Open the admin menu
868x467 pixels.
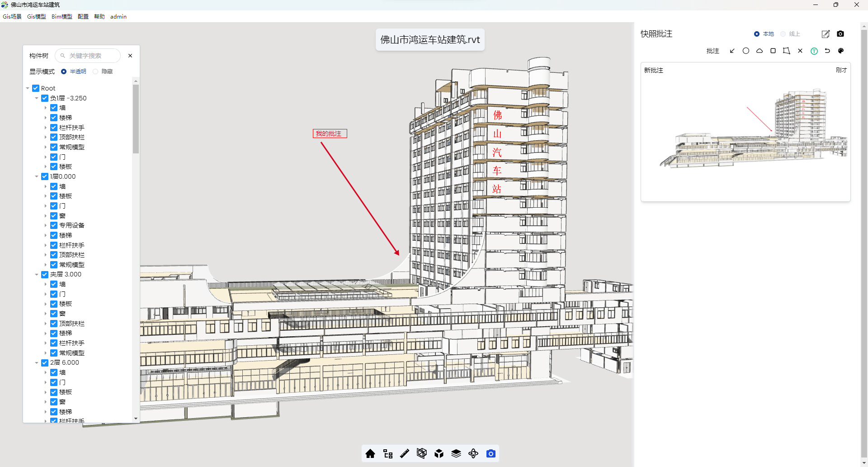(x=118, y=17)
